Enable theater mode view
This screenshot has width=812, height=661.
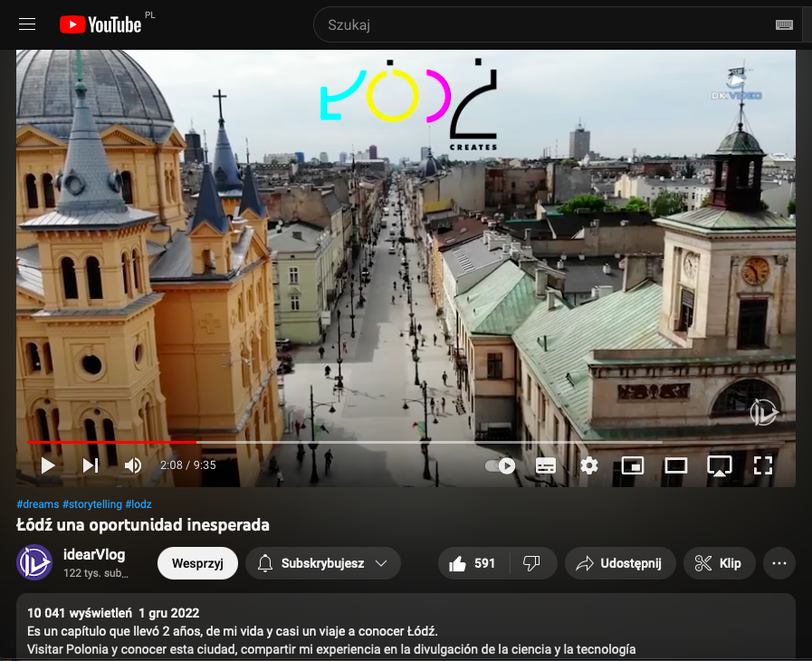(x=676, y=465)
